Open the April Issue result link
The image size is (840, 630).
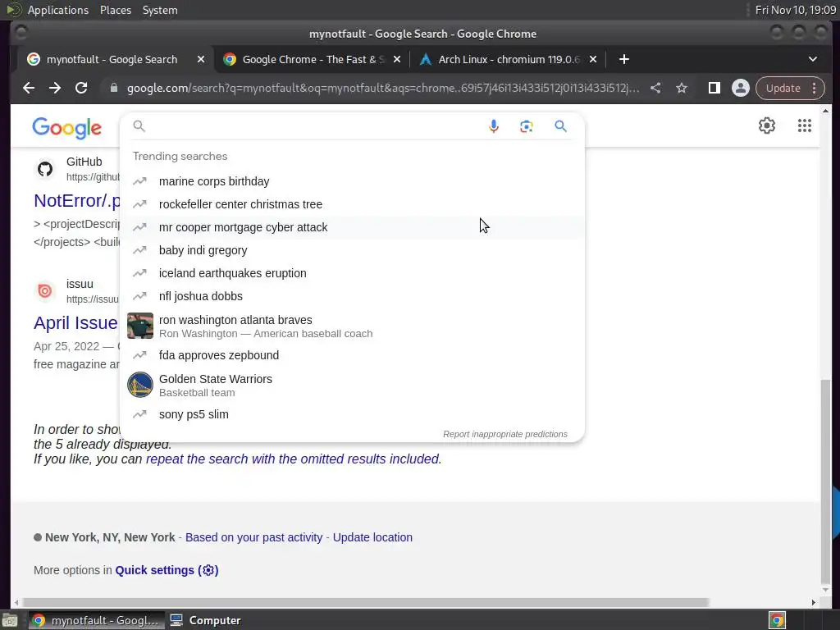click(75, 323)
